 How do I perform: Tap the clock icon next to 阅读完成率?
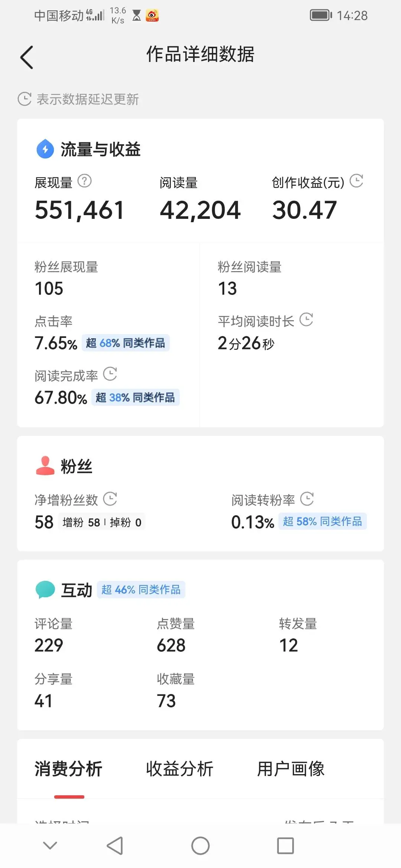110,374
